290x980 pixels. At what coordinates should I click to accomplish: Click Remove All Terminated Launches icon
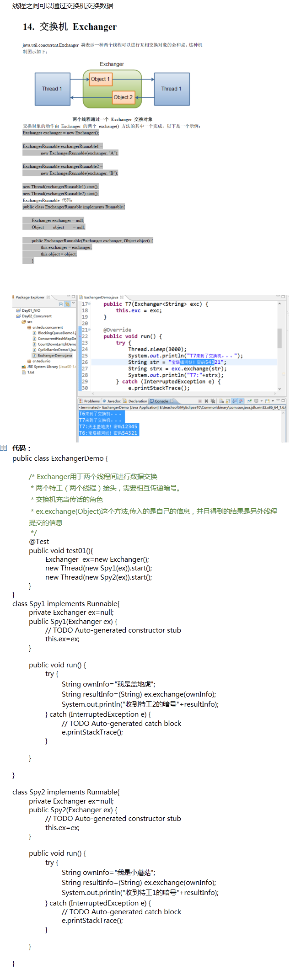tap(213, 401)
